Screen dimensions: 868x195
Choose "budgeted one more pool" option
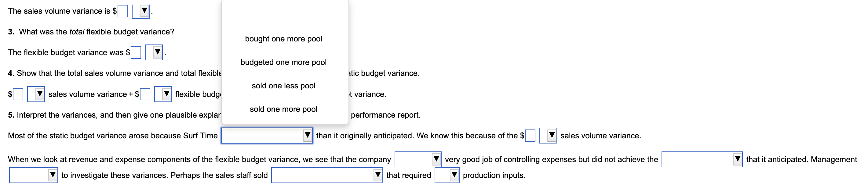click(284, 62)
